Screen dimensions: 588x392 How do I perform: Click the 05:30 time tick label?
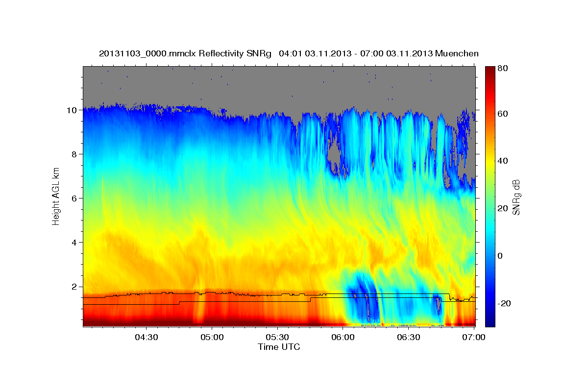point(277,337)
